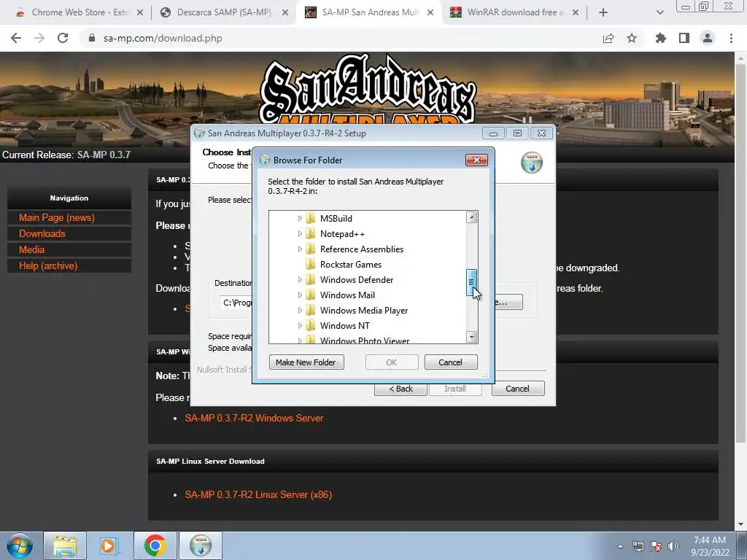
Task: Open Windows Media Player taskbar icon
Action: coord(109,545)
